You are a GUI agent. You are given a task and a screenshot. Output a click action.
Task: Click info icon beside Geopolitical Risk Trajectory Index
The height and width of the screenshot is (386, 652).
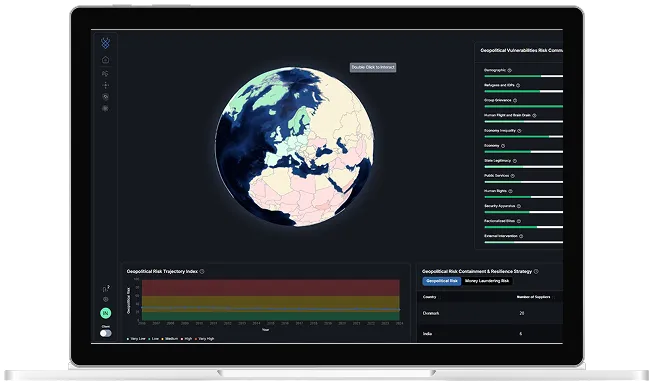tap(202, 271)
